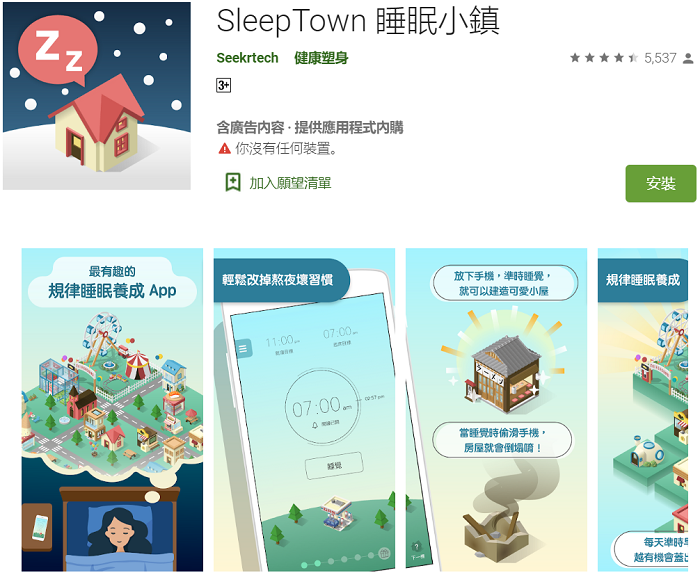Open second screenshot showing 07:00 alarm clock
Viewport: 700px width, 575px height.
coord(304,410)
